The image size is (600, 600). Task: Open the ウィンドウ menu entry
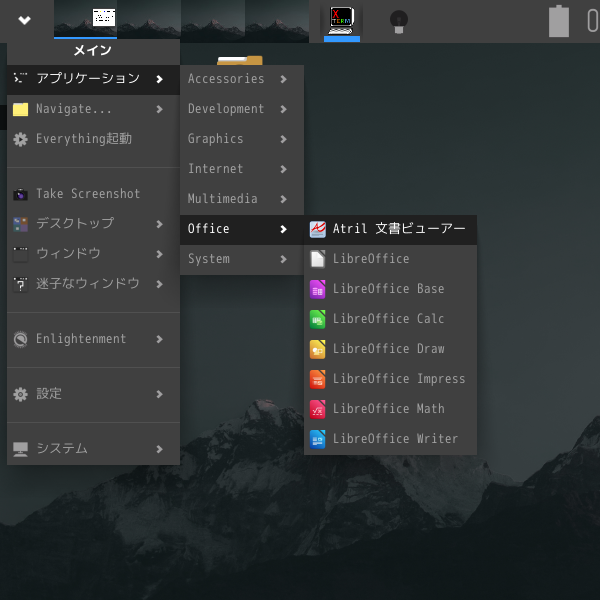point(93,254)
